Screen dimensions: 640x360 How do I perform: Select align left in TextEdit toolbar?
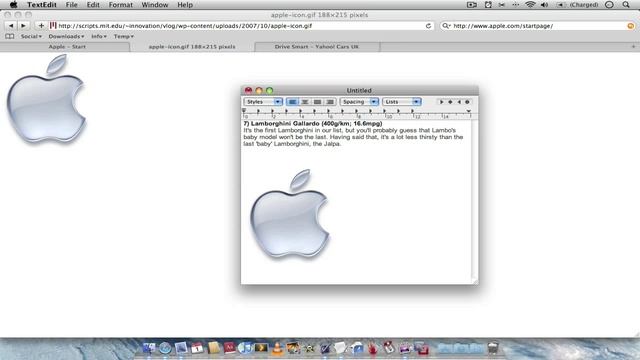(292, 102)
